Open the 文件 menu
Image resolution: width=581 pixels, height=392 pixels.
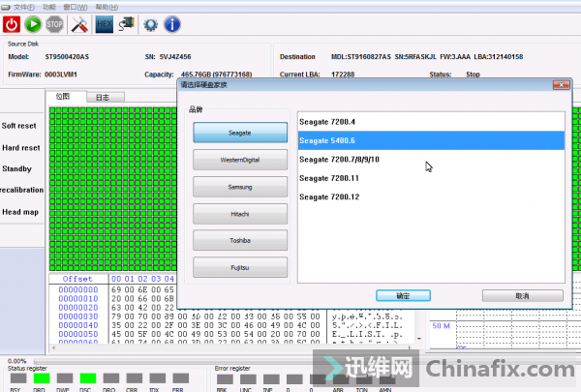[x=23, y=7]
